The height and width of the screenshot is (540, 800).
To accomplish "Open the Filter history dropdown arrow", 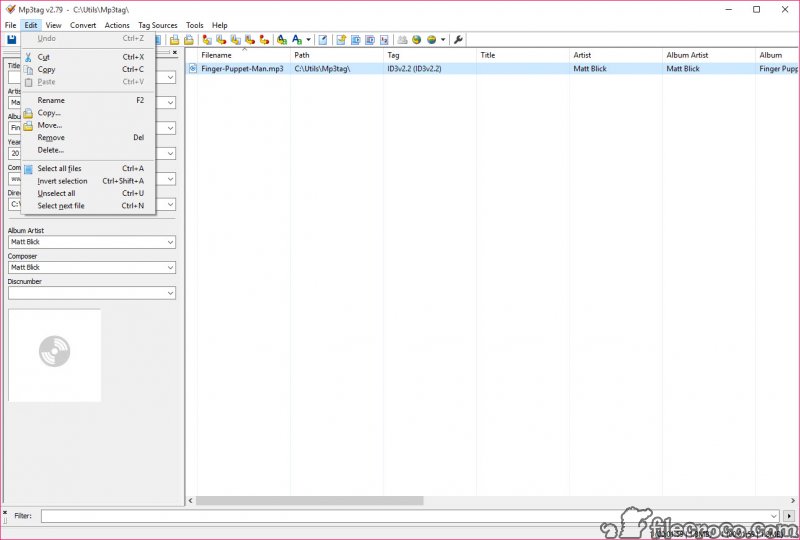I will point(774,516).
